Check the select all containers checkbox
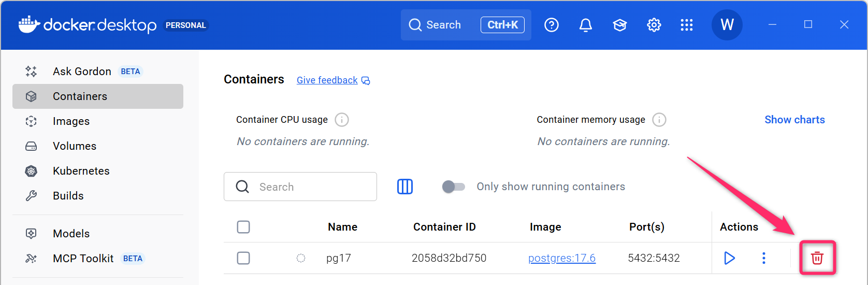868x285 pixels. point(243,227)
